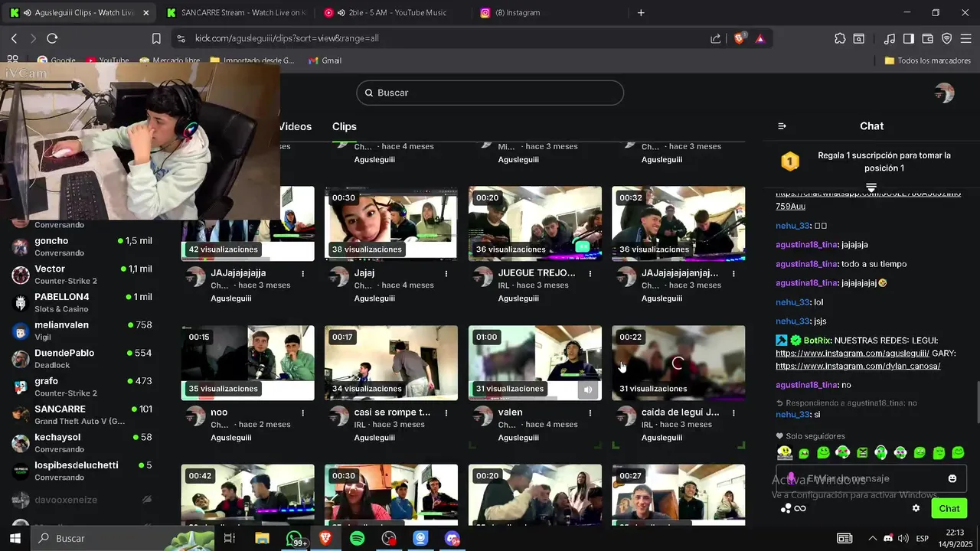The image size is (980, 551).
Task: Open the user profile avatar at top right
Action: click(944, 93)
